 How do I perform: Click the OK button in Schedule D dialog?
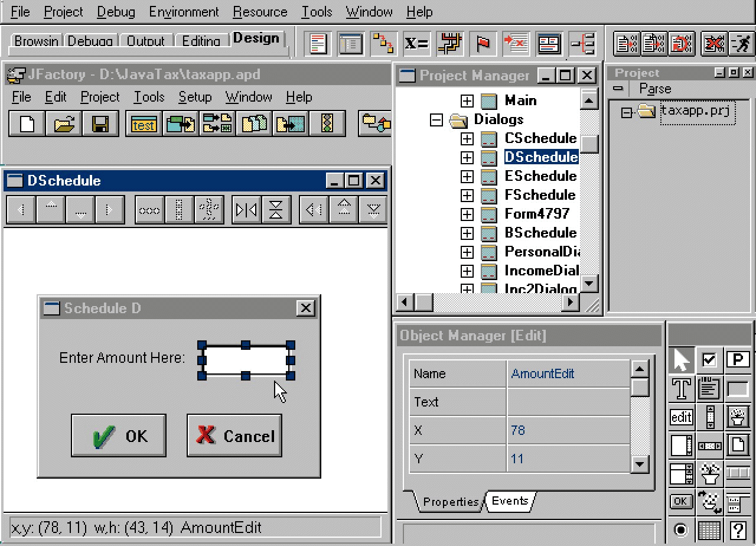119,435
